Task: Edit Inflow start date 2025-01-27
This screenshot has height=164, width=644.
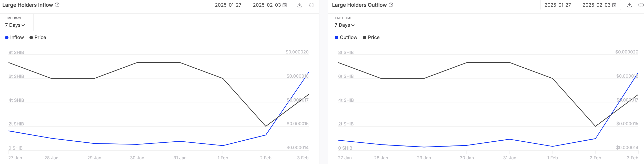Action: coord(228,5)
